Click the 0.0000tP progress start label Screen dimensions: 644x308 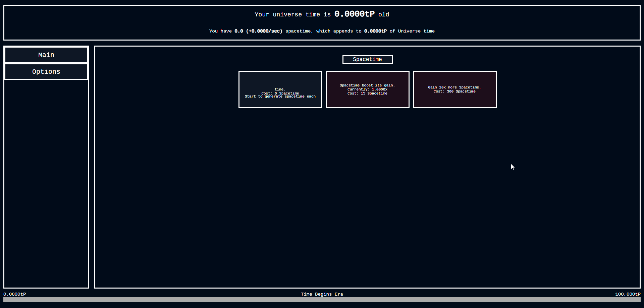coord(15,294)
